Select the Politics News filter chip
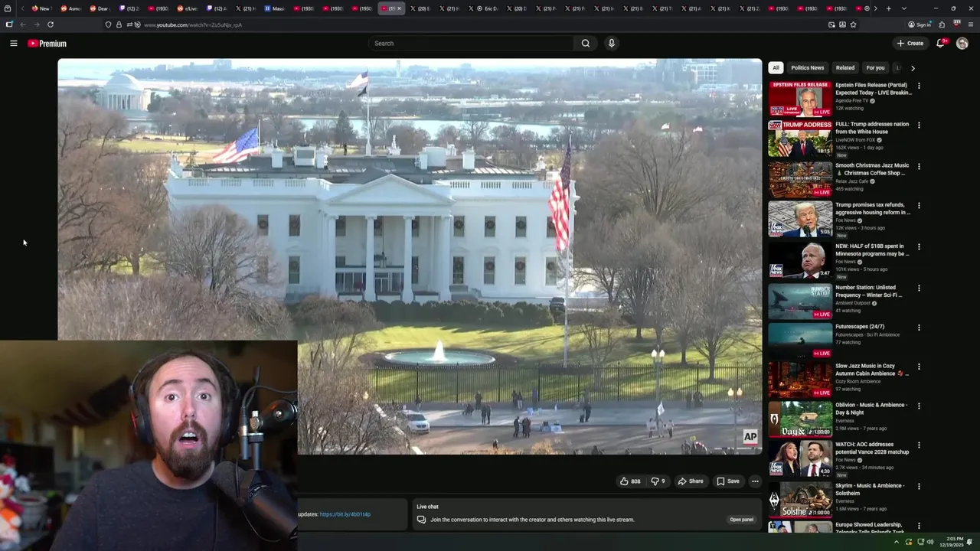This screenshot has width=980, height=551. 808,68
